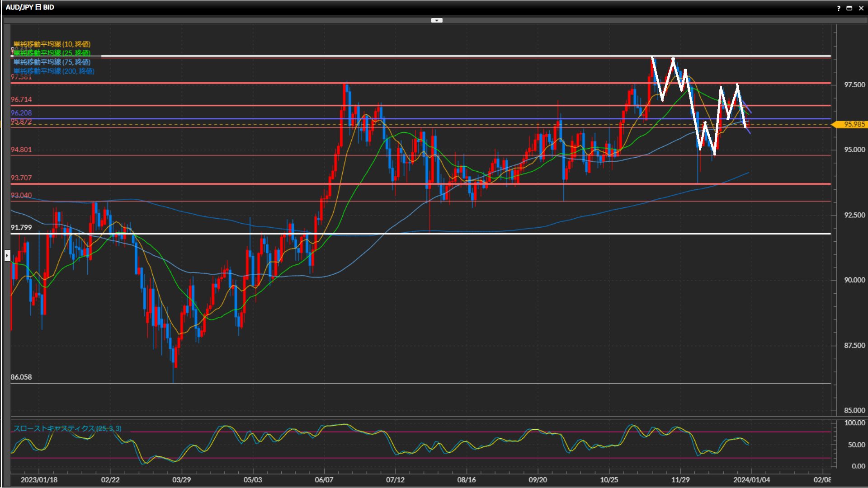The image size is (868, 488).
Task: Open the slow stochastics (25,3,3) indicator label
Action: click(x=67, y=428)
